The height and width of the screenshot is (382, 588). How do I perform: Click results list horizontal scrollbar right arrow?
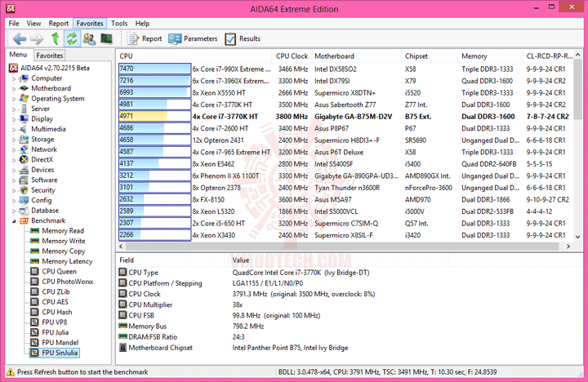[x=568, y=247]
